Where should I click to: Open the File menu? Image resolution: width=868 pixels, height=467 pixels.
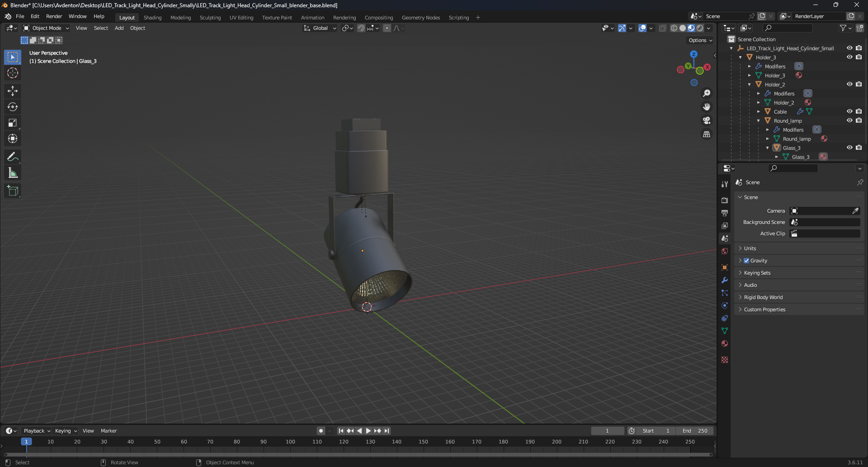pos(20,16)
